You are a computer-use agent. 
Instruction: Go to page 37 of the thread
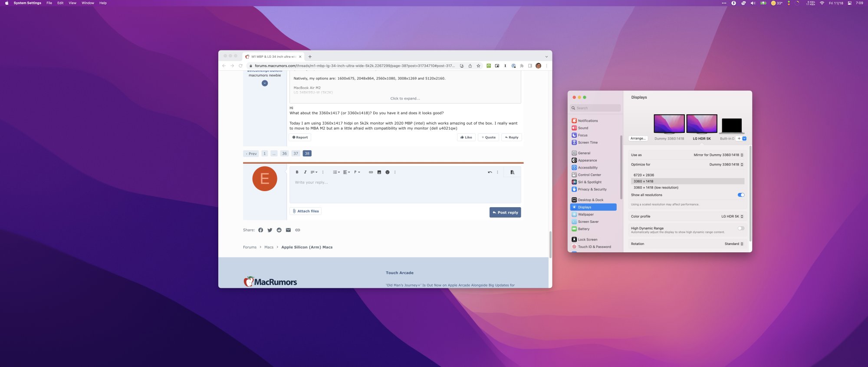tap(296, 153)
